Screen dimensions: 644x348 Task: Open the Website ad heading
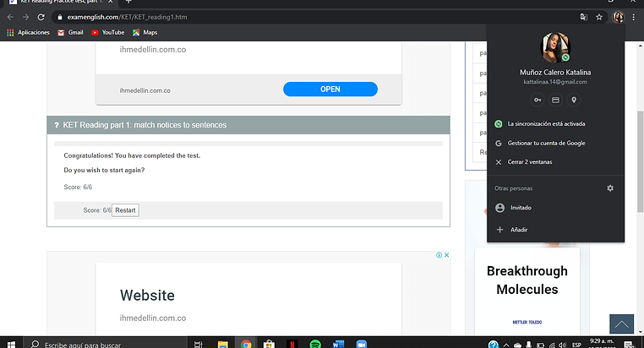[147, 296]
